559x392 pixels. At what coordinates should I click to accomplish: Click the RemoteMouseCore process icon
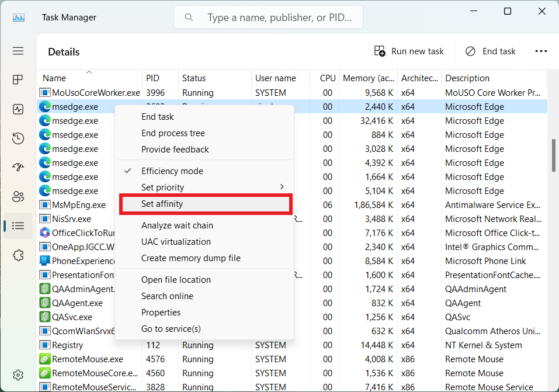pos(44,373)
